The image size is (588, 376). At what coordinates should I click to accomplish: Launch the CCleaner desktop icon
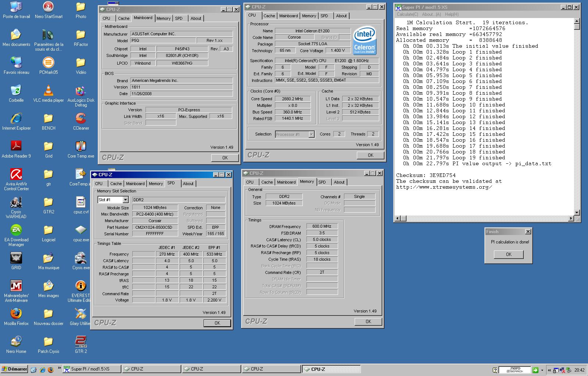tap(81, 122)
